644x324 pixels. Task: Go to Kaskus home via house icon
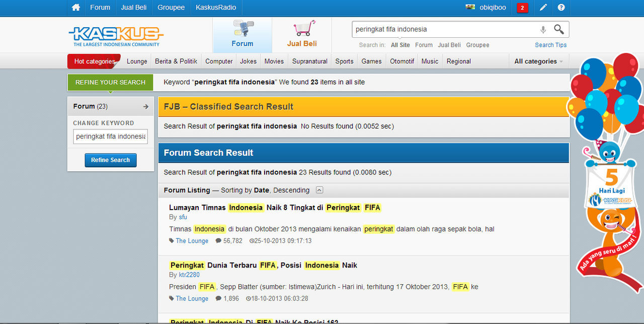click(76, 8)
